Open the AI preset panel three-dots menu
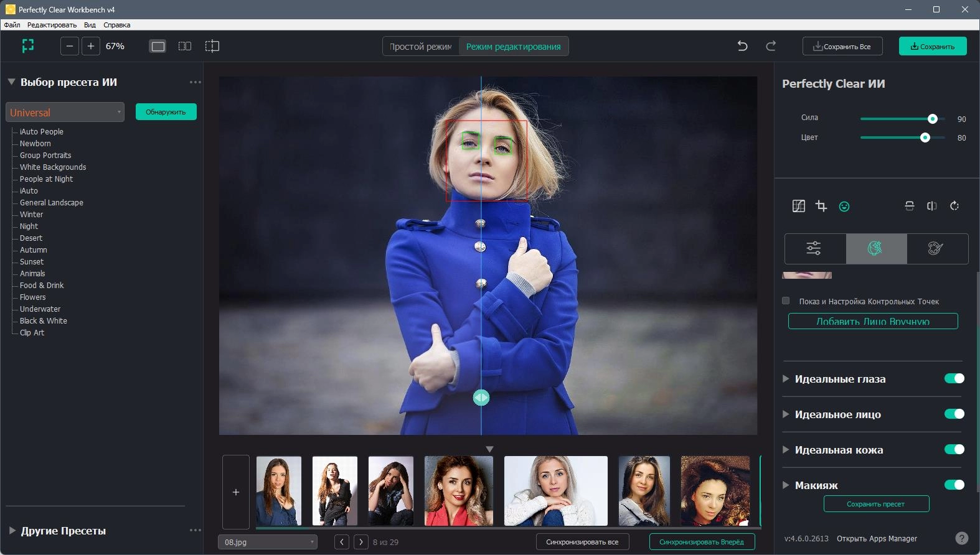 [196, 82]
